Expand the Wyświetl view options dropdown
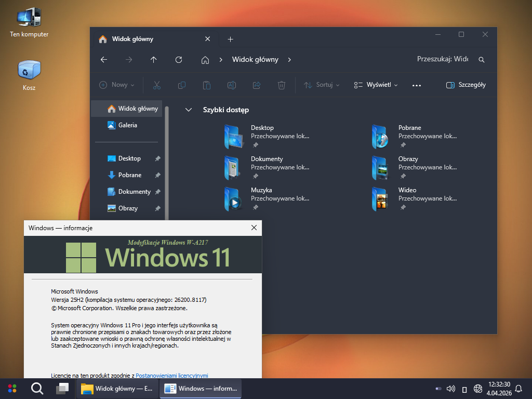532x399 pixels. click(376, 85)
